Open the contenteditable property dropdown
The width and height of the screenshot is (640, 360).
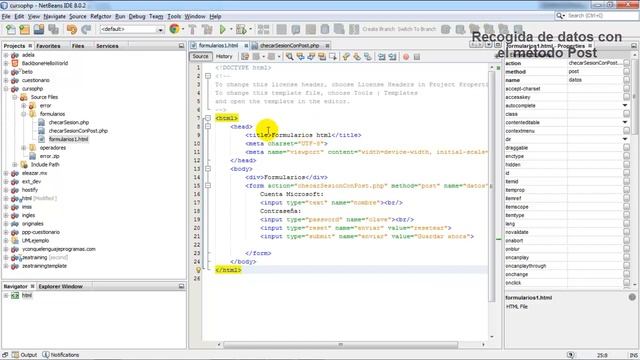625,122
